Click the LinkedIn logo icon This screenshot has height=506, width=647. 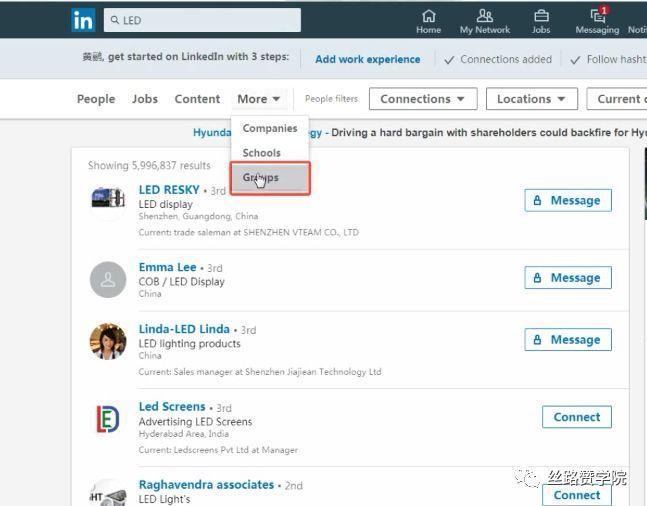[x=83, y=20]
